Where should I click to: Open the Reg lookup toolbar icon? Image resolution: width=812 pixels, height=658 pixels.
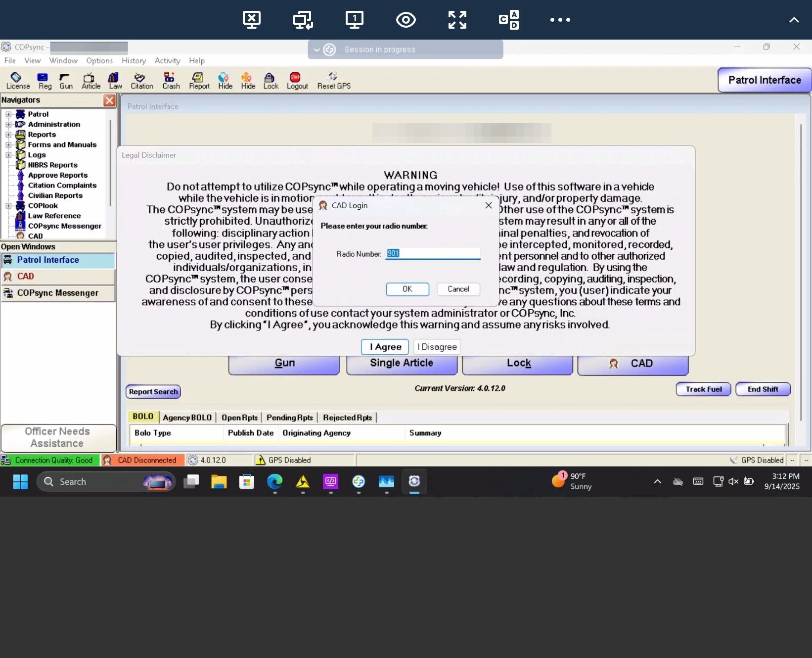point(45,81)
